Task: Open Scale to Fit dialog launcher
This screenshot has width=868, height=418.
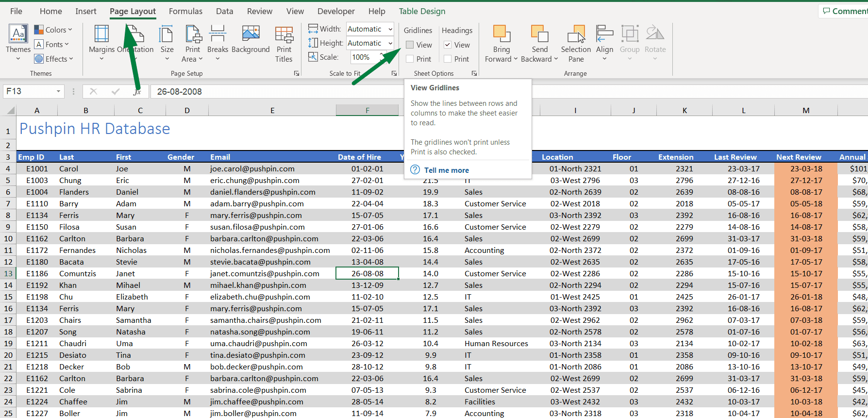Action: click(394, 73)
